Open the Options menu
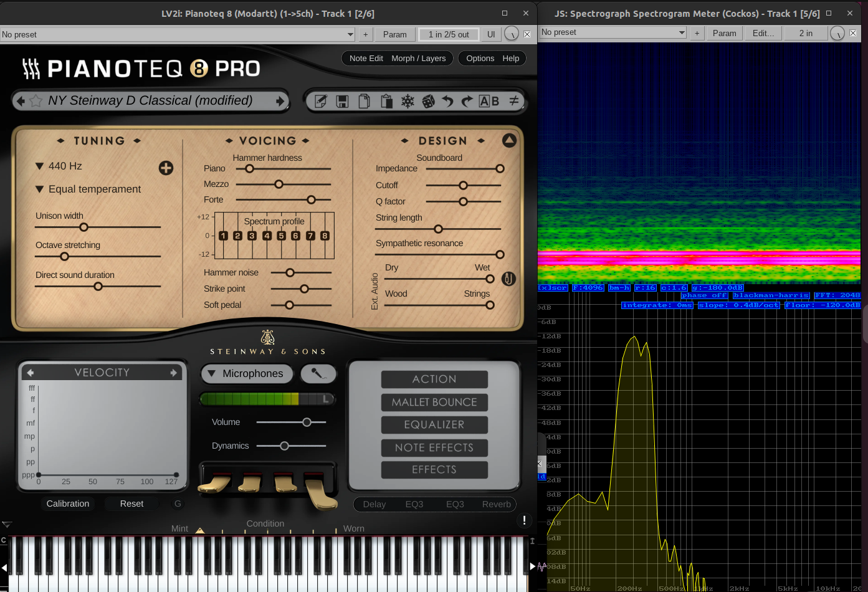 (x=480, y=58)
